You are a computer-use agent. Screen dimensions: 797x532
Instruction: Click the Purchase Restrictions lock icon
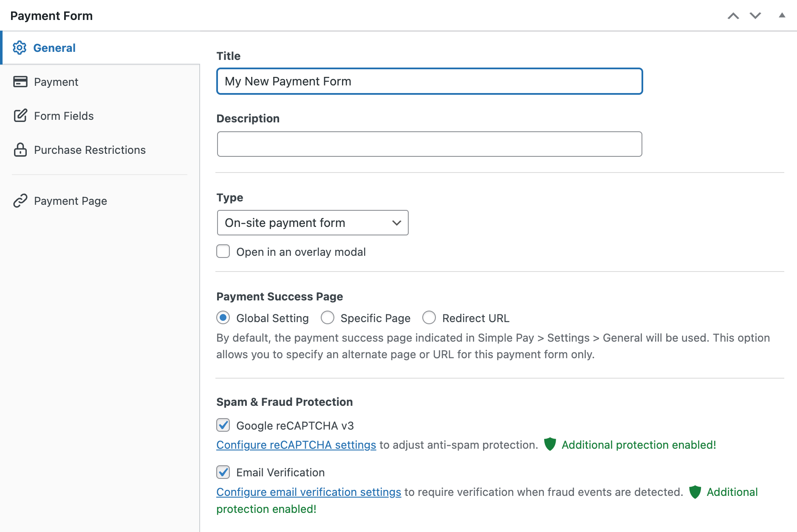point(20,150)
